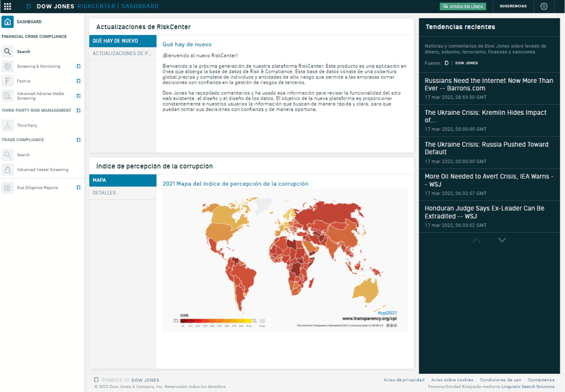565x392 pixels.
Task: Click the badge icon beside Due Diligence Reports
Action: coord(79,188)
